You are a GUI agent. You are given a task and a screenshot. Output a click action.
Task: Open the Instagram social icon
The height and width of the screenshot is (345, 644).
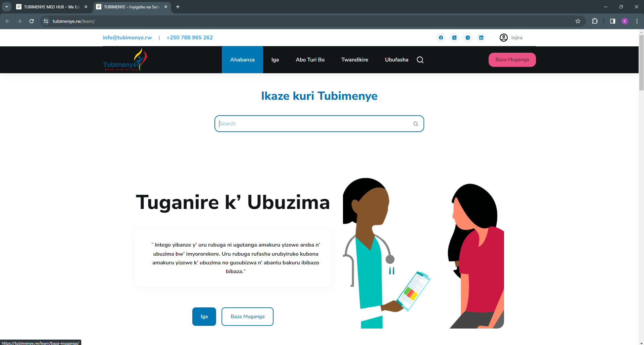click(468, 38)
